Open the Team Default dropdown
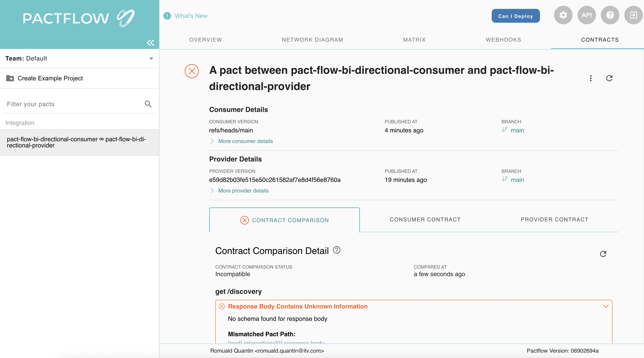 coord(151,58)
